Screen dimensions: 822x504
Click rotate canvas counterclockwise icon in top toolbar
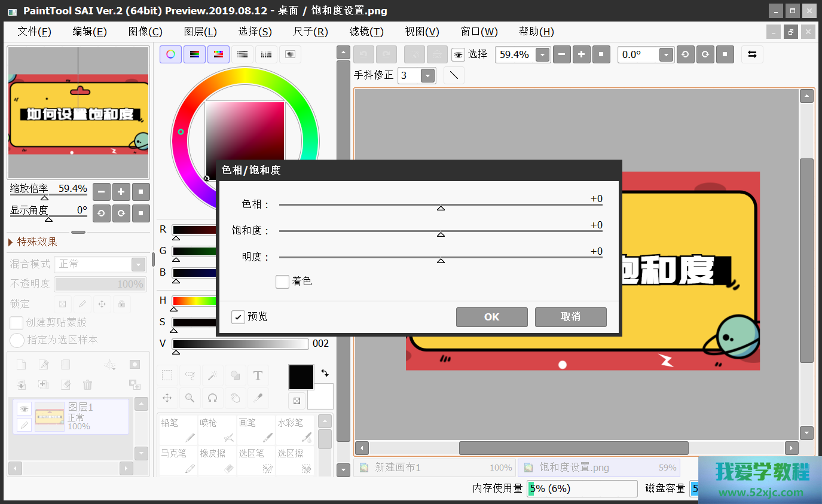tap(685, 54)
